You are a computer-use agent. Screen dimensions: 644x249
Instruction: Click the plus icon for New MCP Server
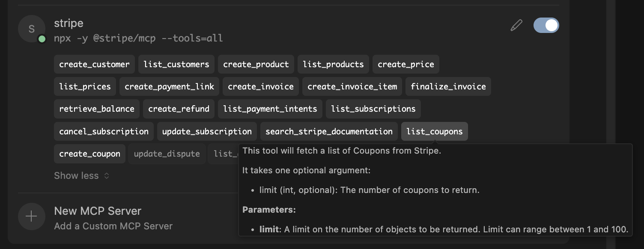click(31, 216)
